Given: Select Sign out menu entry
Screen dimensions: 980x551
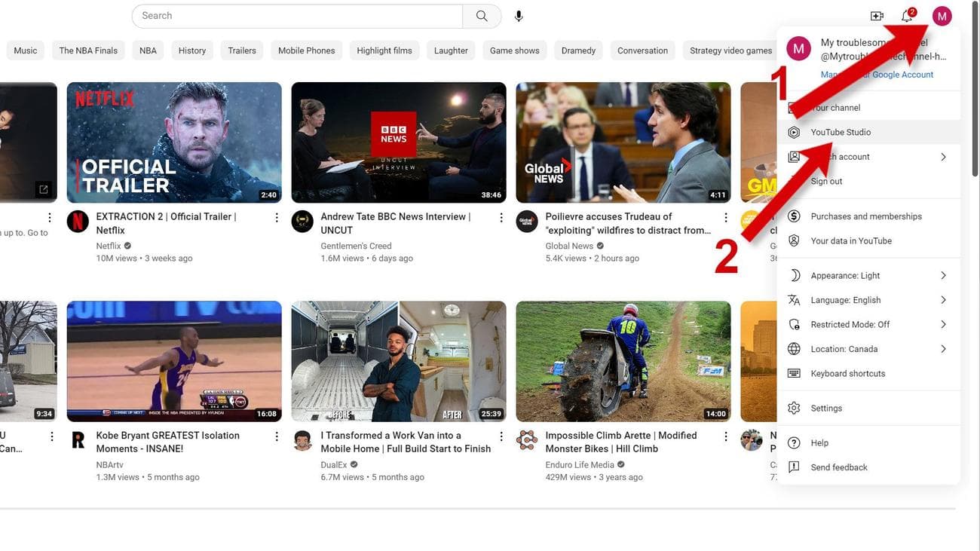Looking at the screenshot, I should click(868, 182).
